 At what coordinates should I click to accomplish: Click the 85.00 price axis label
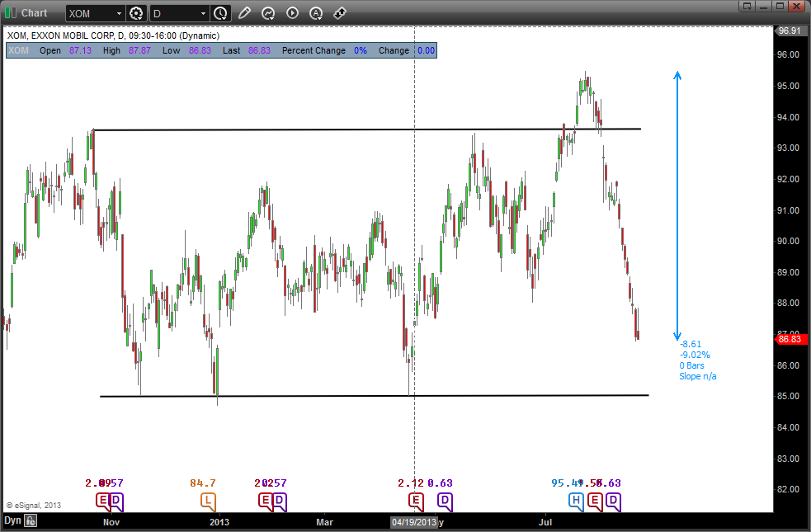coord(788,397)
